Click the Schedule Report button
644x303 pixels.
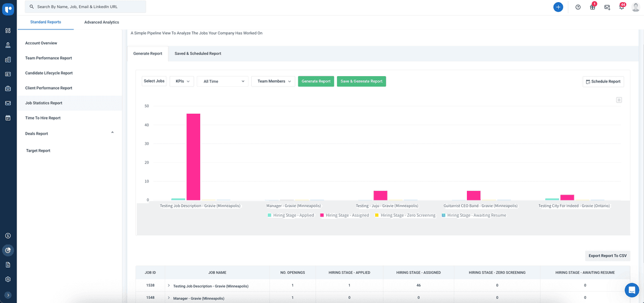(x=603, y=82)
